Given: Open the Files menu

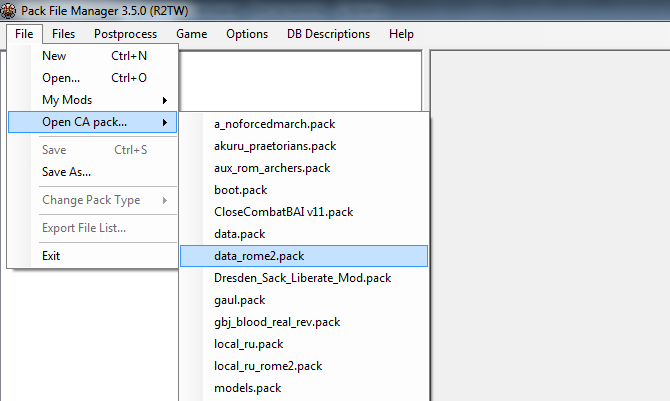Looking at the screenshot, I should click(64, 33).
